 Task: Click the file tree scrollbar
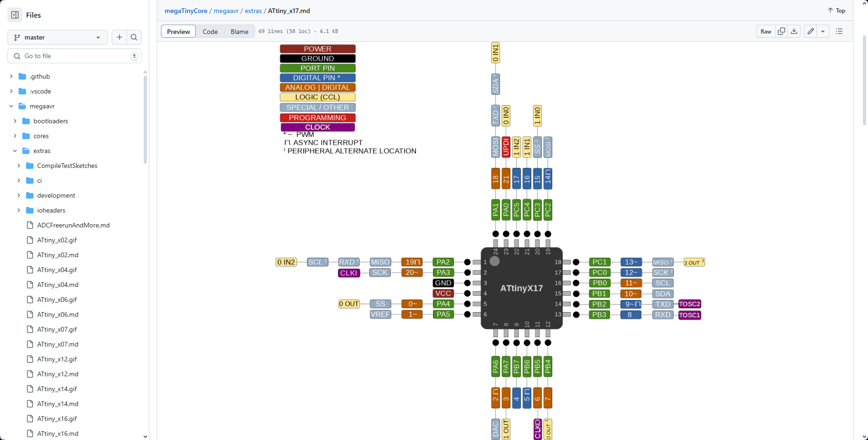click(145, 120)
